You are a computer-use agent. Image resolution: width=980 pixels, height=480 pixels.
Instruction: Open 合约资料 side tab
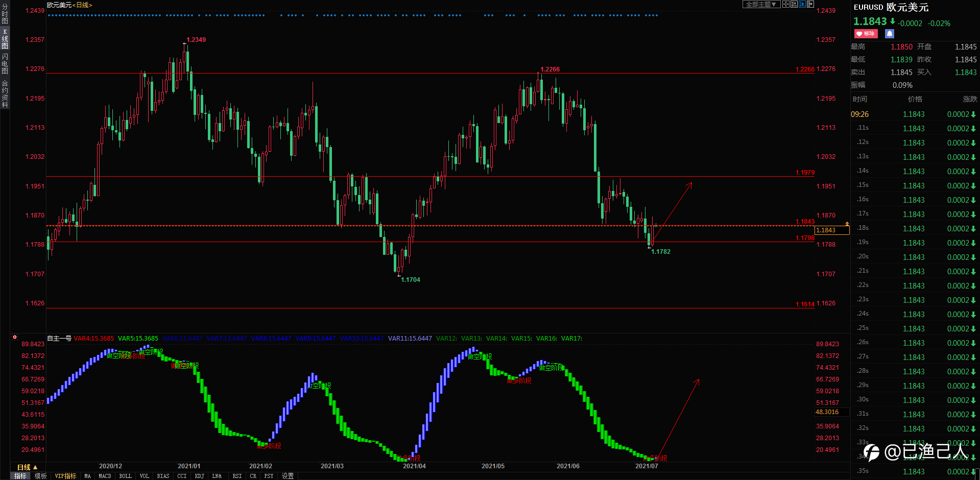point(5,93)
